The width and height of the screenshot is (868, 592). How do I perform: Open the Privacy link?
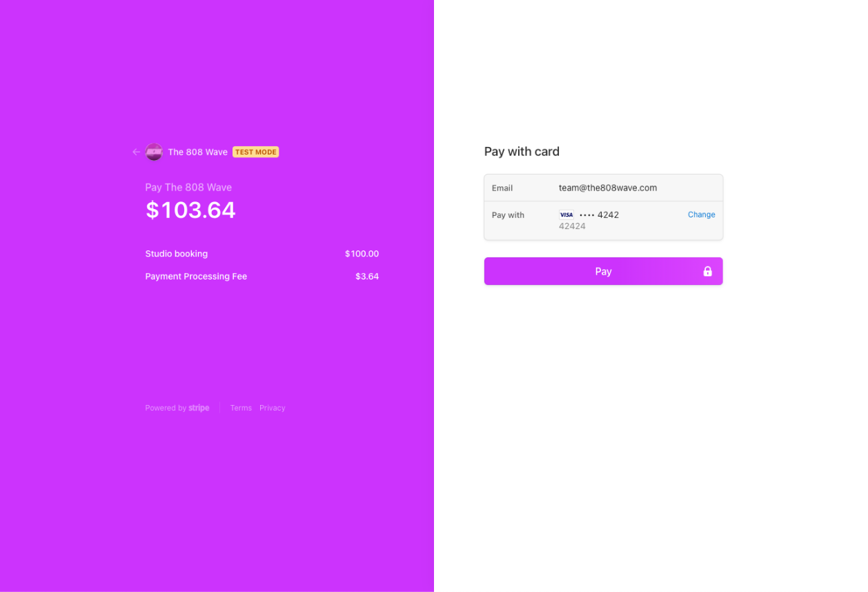pyautogui.click(x=272, y=408)
